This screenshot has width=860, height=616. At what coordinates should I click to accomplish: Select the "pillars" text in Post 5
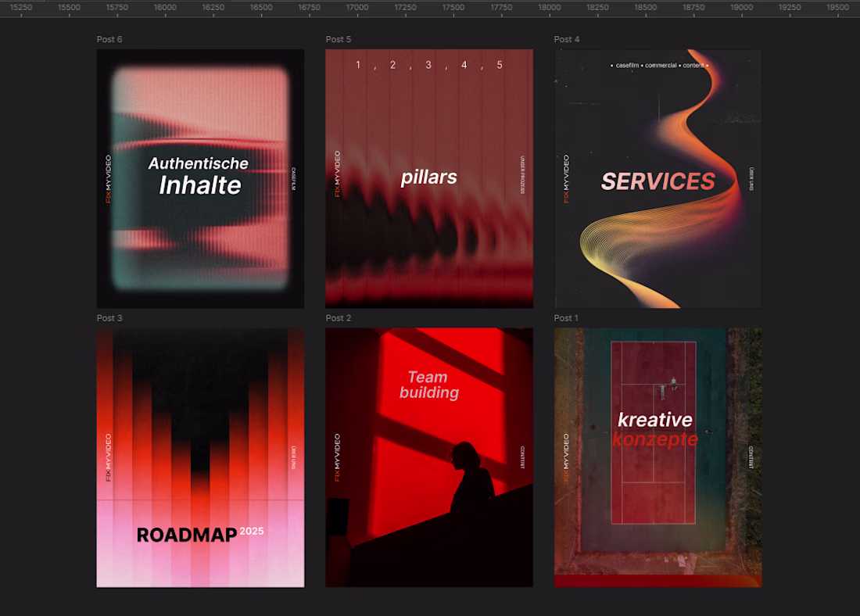click(429, 177)
